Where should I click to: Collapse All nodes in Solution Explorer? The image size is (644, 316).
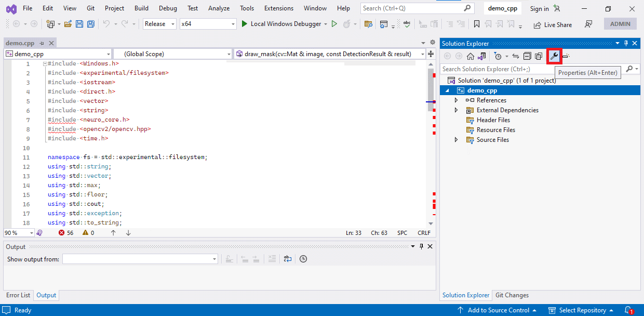coord(527,56)
